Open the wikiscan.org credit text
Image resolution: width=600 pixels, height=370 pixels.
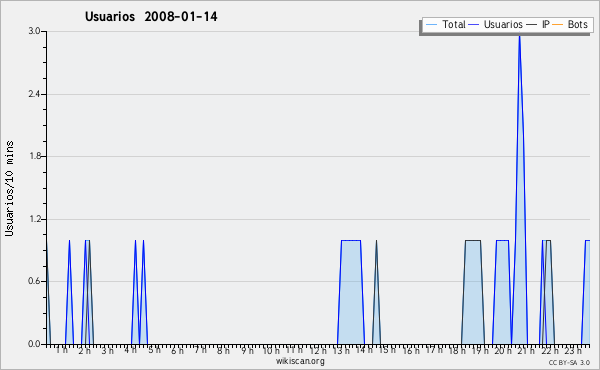pos(300,361)
